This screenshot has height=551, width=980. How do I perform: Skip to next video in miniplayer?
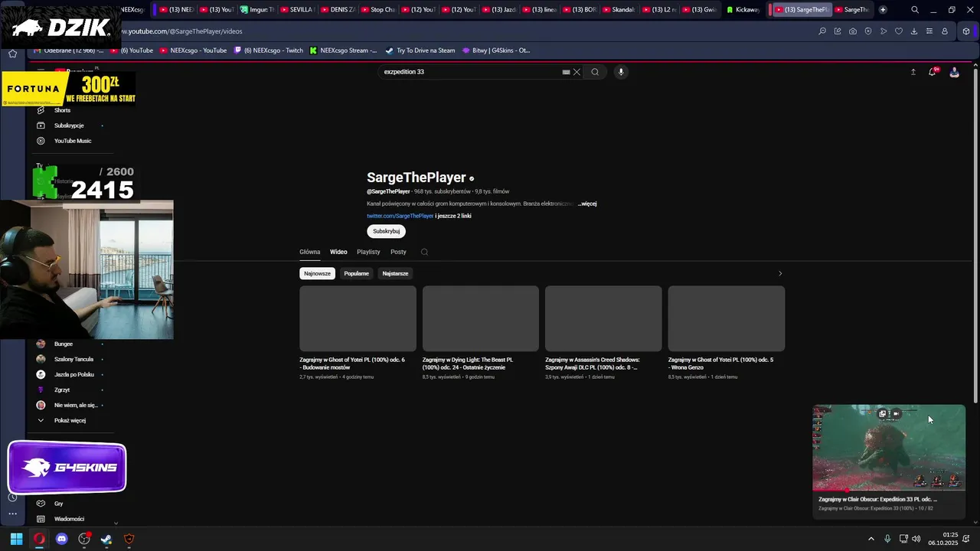click(x=897, y=414)
